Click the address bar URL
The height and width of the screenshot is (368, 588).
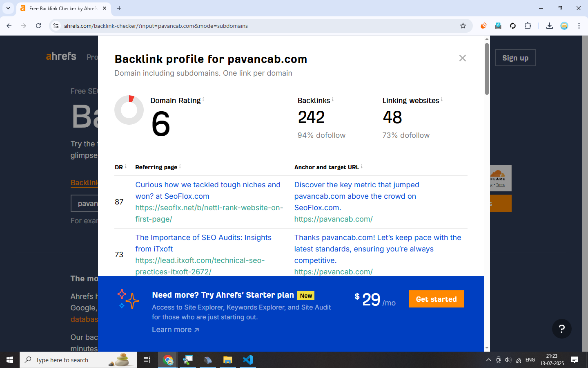[x=156, y=26]
